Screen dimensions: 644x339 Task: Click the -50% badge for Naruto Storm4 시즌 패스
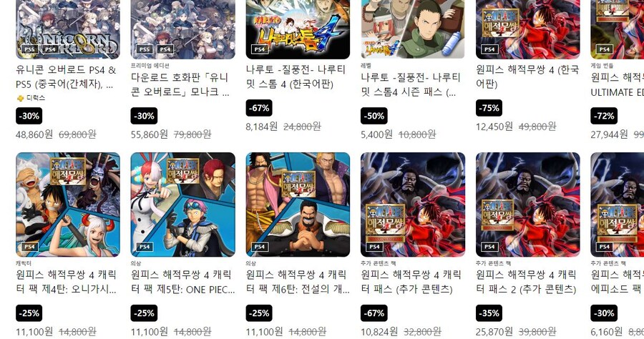(x=374, y=116)
